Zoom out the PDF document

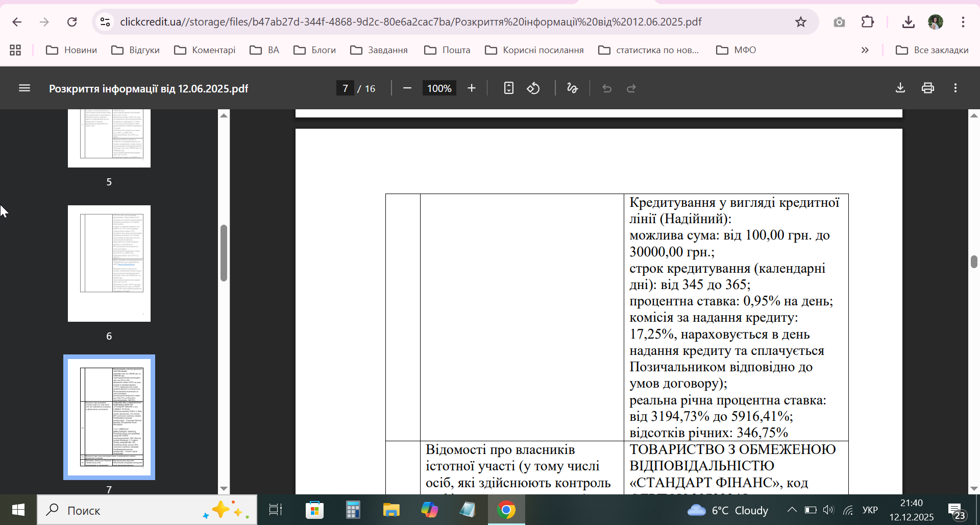point(407,88)
